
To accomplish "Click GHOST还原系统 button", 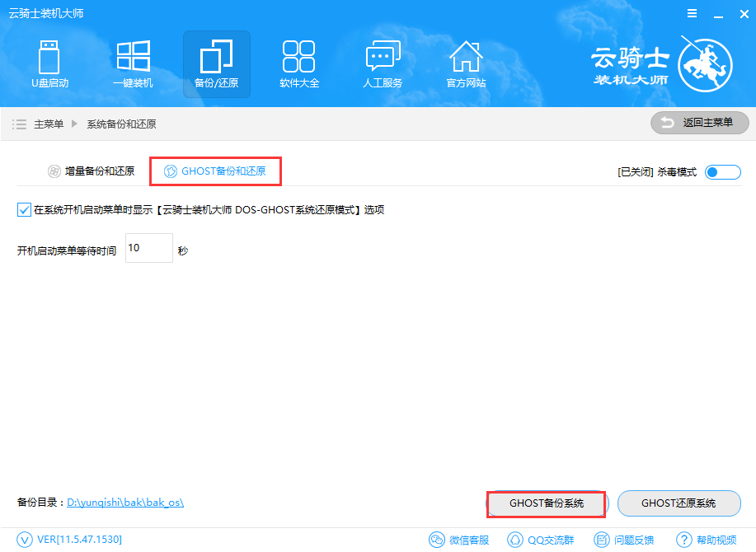I will pos(679,503).
